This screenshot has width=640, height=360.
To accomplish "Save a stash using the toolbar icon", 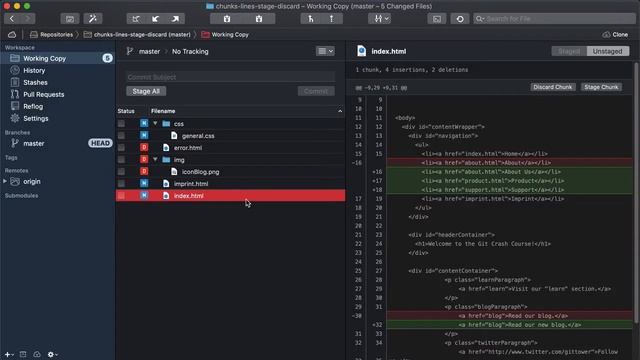I will 227,18.
